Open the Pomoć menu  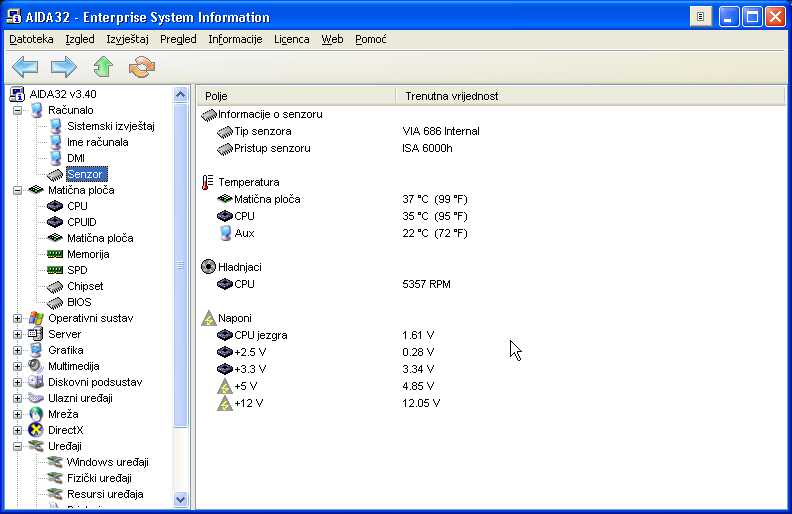(x=370, y=39)
